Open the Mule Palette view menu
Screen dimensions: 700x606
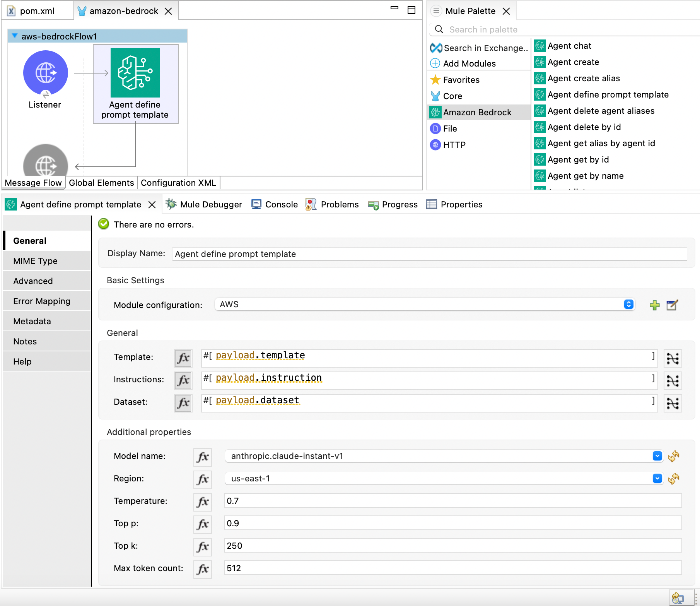[436, 11]
